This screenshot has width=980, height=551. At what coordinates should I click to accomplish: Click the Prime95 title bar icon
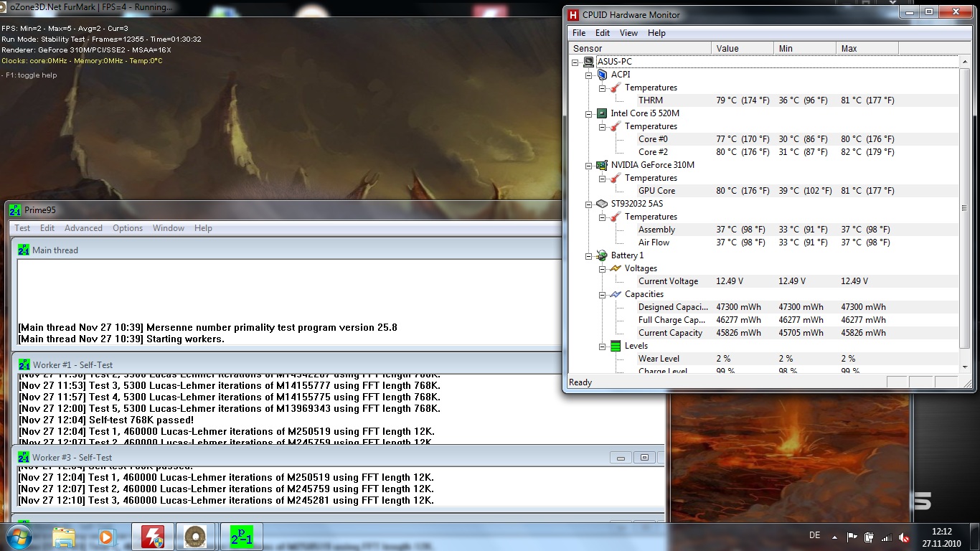coord(15,210)
